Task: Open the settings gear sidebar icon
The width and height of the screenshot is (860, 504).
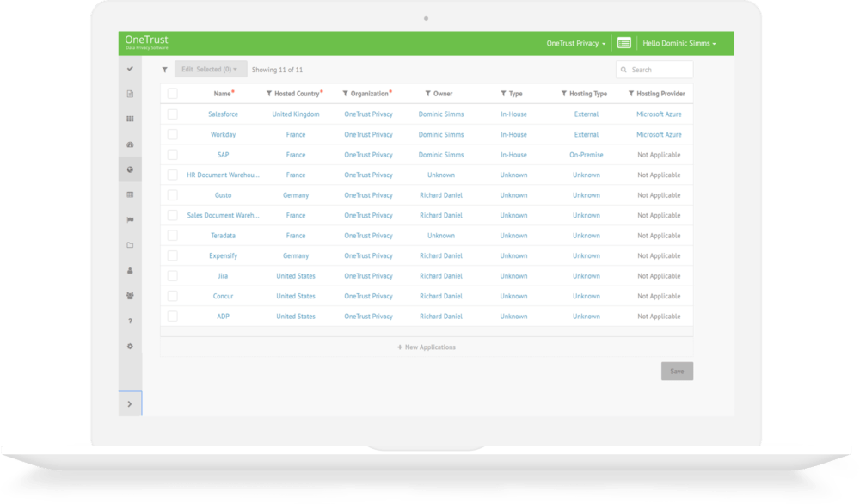Action: [x=130, y=347]
